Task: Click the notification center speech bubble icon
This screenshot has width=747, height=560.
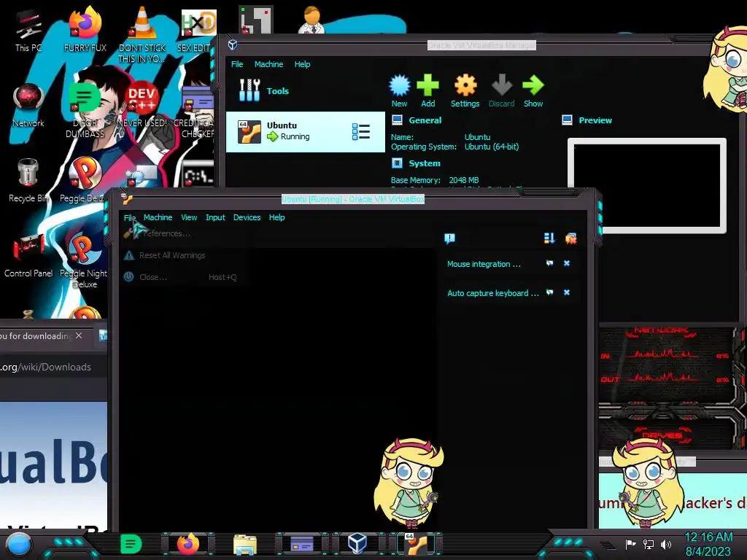Action: point(449,238)
